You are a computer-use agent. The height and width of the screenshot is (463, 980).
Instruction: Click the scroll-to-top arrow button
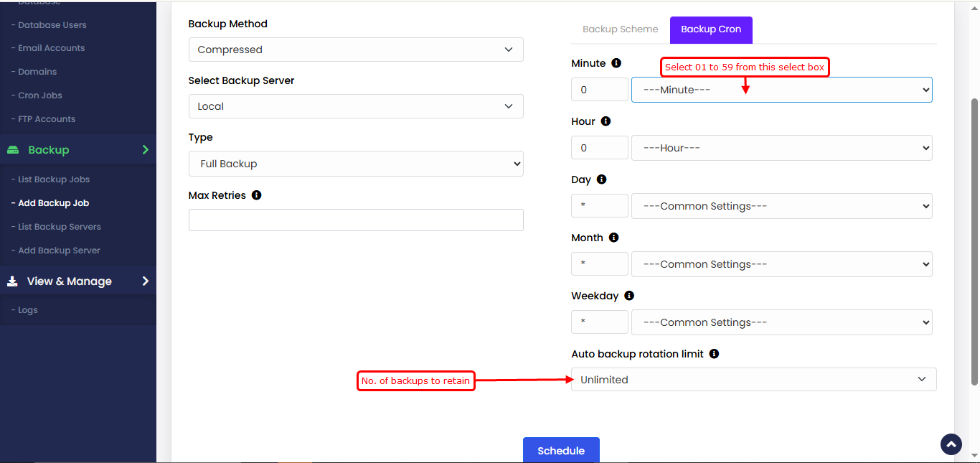tap(951, 444)
